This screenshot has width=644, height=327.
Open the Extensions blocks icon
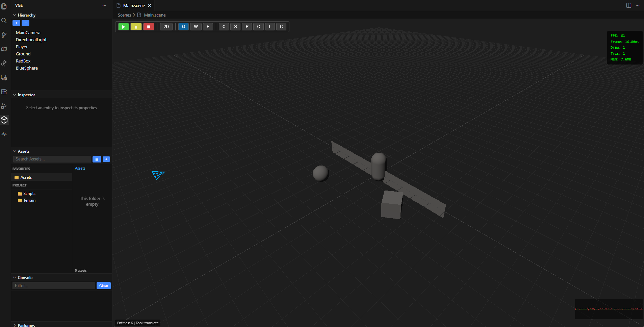pyautogui.click(x=4, y=92)
